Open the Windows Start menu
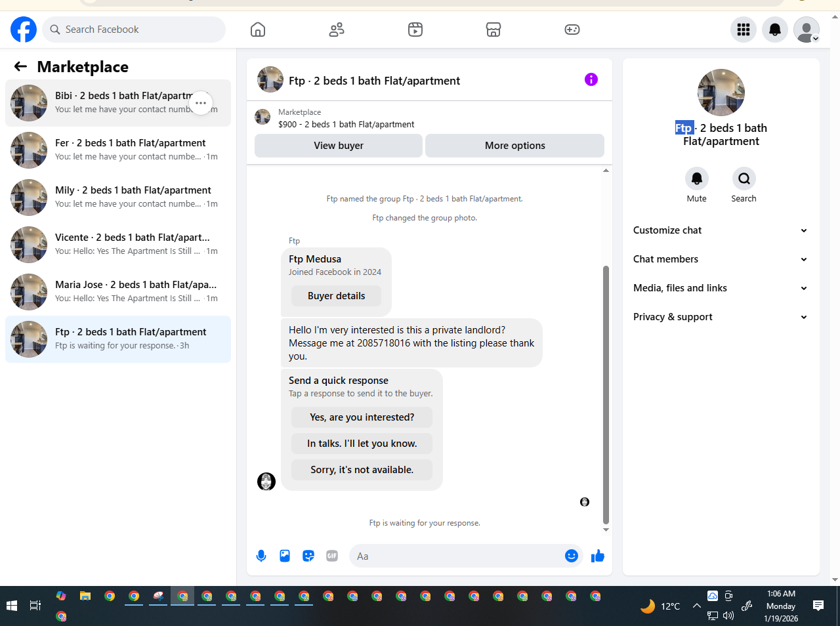The height and width of the screenshot is (626, 840). (12, 606)
